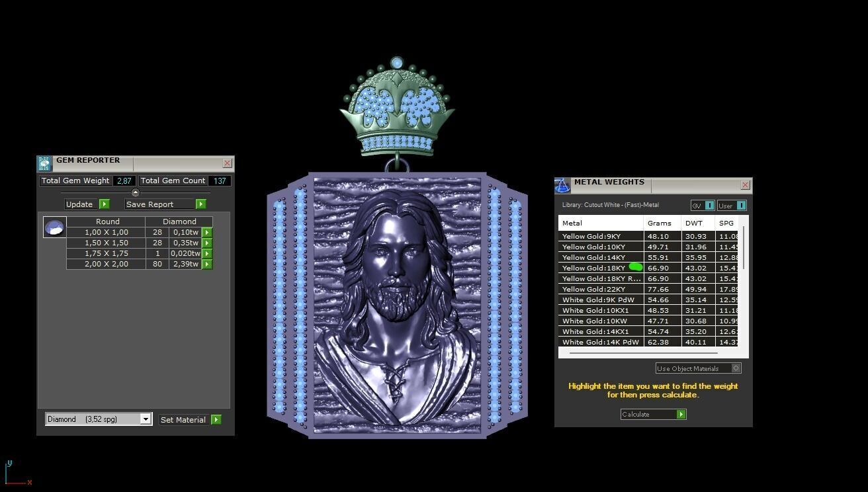The height and width of the screenshot is (492, 868).
Task: Click the Jesus relief pendant in viewport
Action: click(397, 306)
